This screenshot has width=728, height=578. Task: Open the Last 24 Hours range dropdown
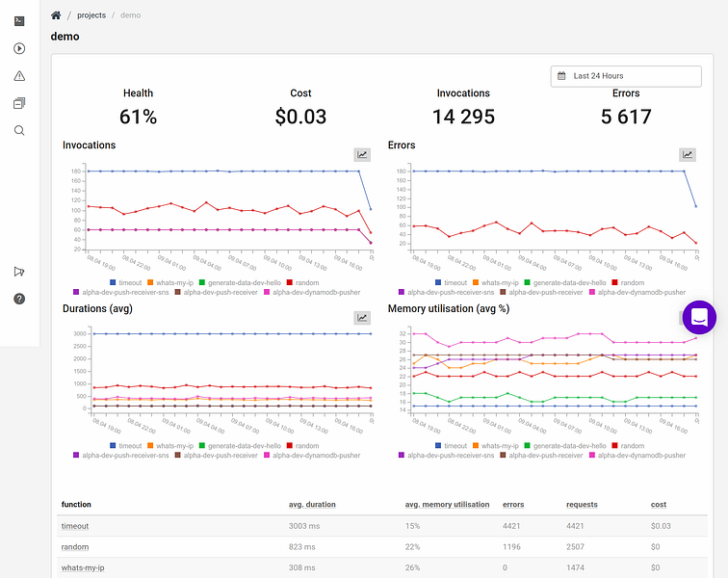(x=626, y=76)
